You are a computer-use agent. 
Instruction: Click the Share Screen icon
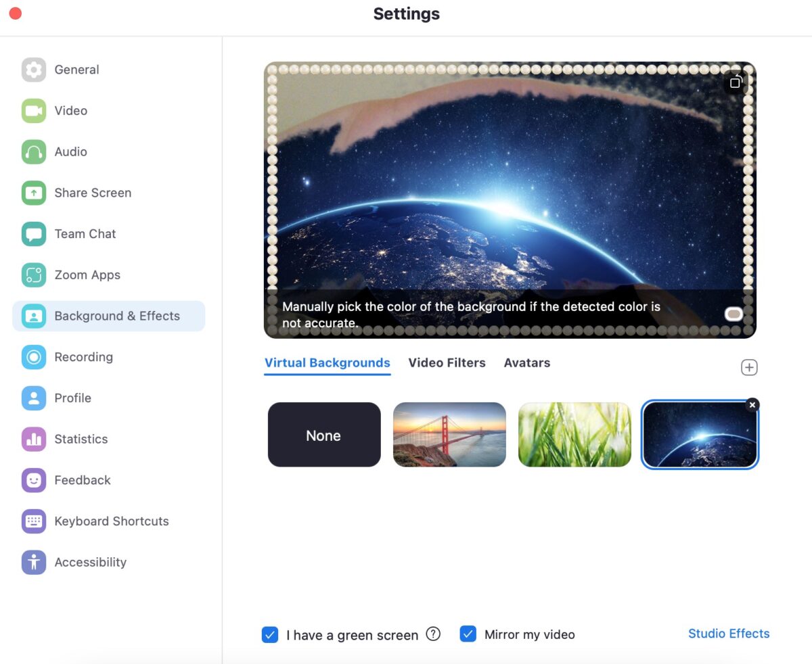pyautogui.click(x=34, y=193)
